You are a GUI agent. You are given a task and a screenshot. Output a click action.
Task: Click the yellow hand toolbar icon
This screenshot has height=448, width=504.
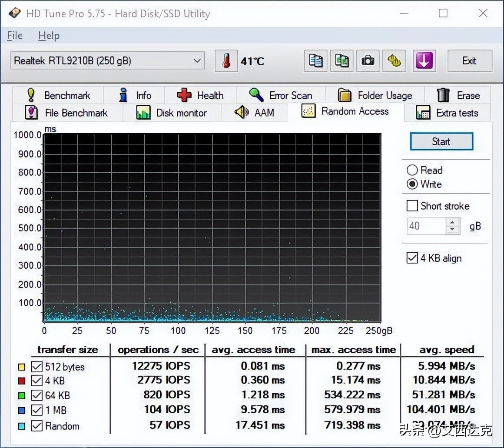(x=394, y=61)
